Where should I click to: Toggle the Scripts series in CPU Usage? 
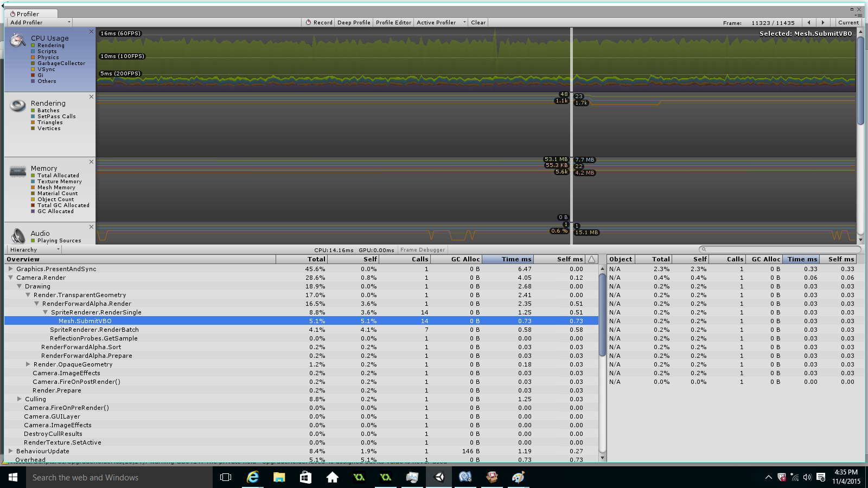click(43, 52)
